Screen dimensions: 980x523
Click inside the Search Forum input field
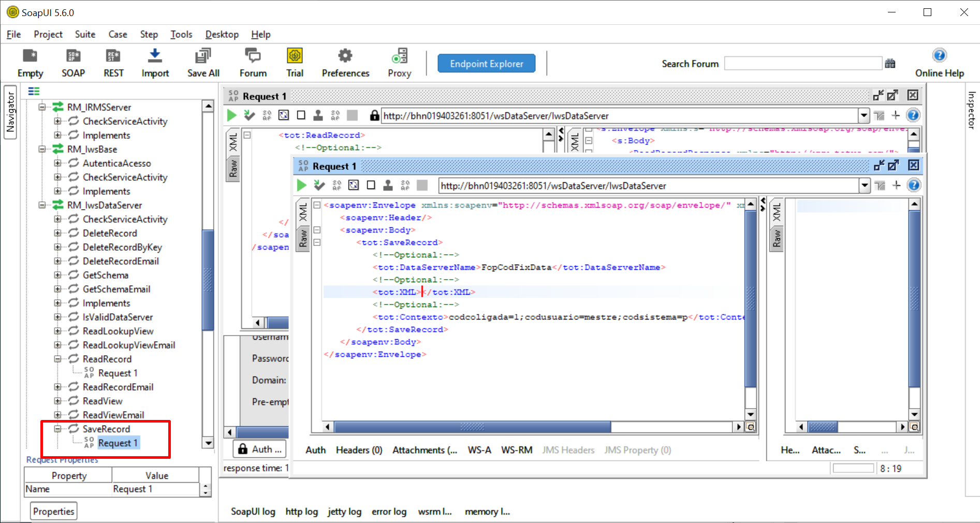point(803,63)
